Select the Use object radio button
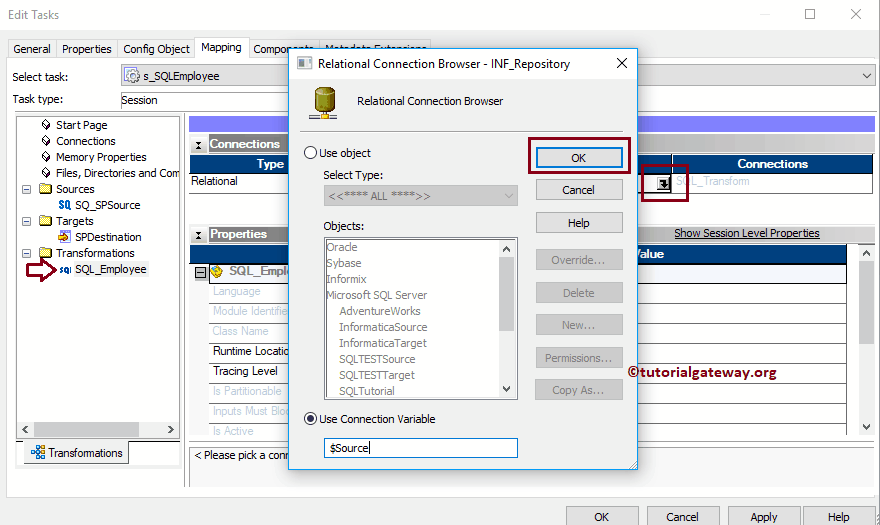Viewport: 880px width, 525px height. [310, 153]
